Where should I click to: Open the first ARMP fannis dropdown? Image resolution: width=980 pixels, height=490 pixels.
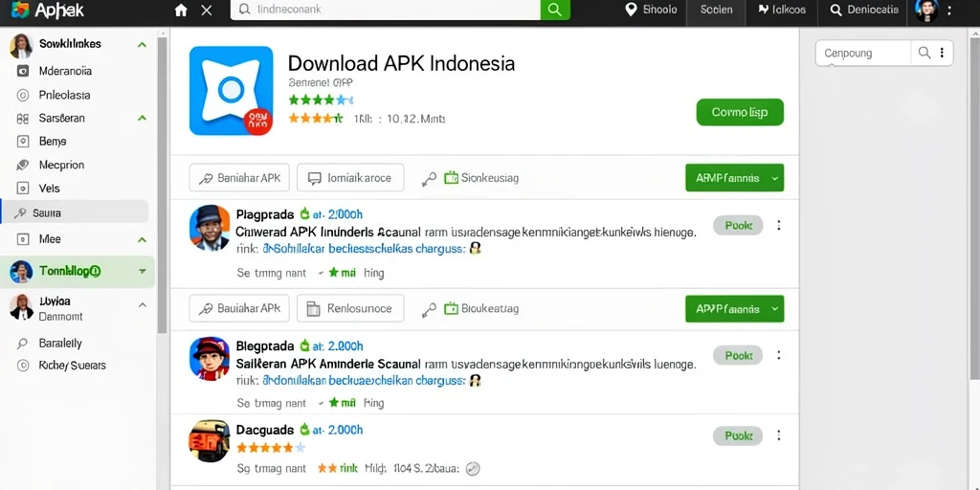734,178
